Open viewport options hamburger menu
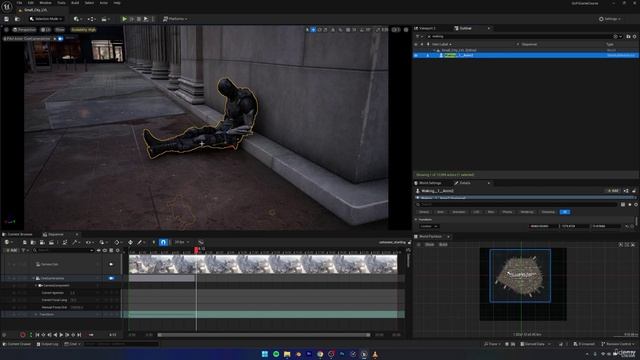Screen dimensions: 640x360 (6, 30)
